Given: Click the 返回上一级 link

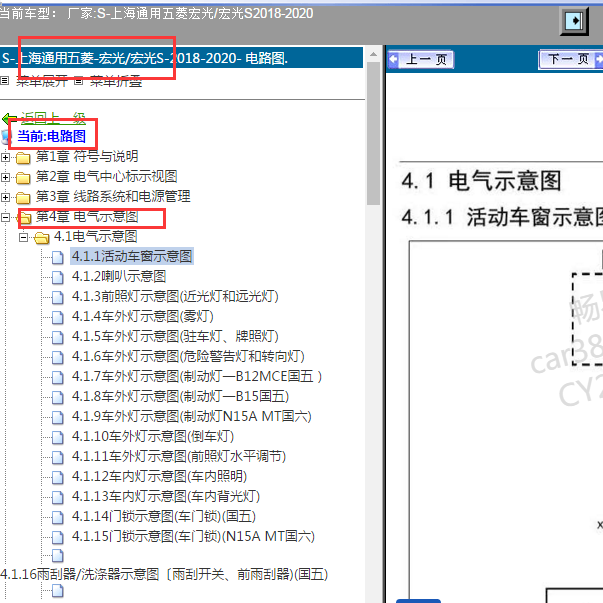Looking at the screenshot, I should (x=53, y=118).
